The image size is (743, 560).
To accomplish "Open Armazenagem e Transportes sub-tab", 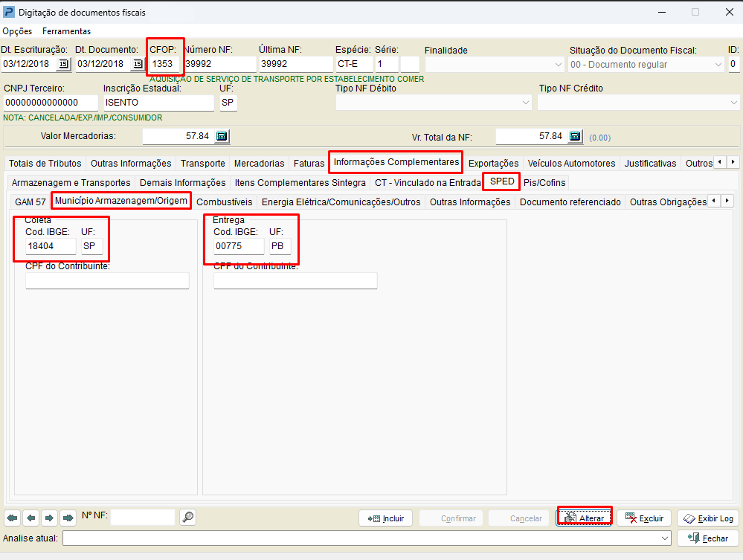I will click(x=71, y=183).
